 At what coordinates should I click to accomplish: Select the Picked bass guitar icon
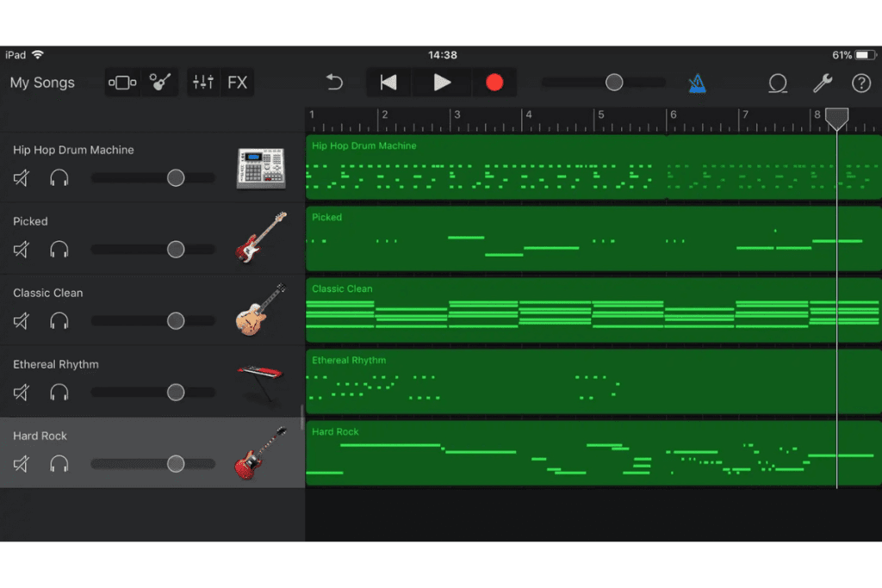[261, 238]
